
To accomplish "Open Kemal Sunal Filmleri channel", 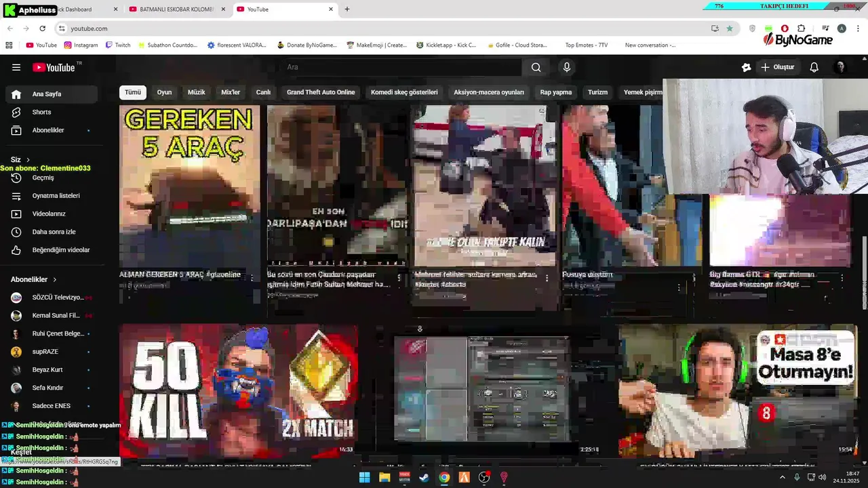I will pos(53,316).
